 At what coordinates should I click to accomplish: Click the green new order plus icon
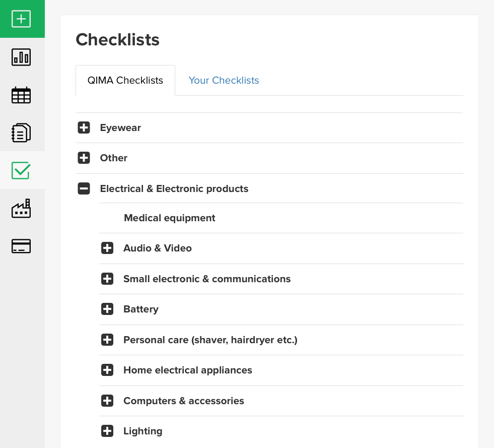point(21,19)
